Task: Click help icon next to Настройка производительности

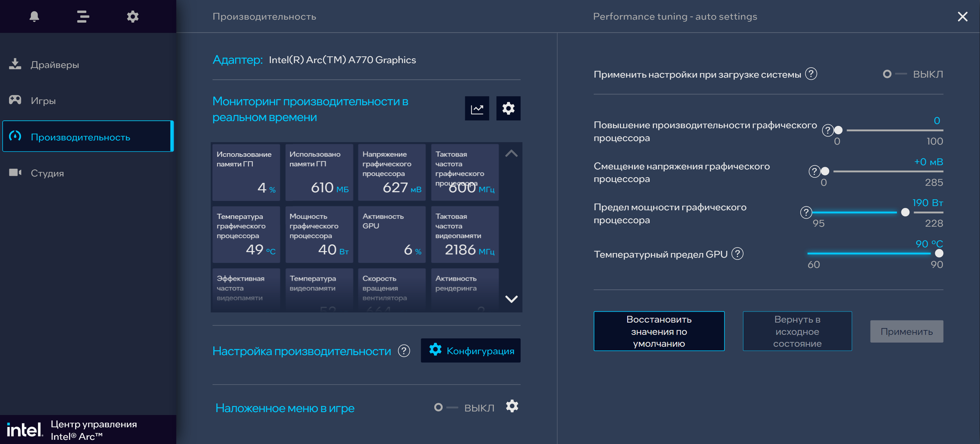Action: point(404,351)
